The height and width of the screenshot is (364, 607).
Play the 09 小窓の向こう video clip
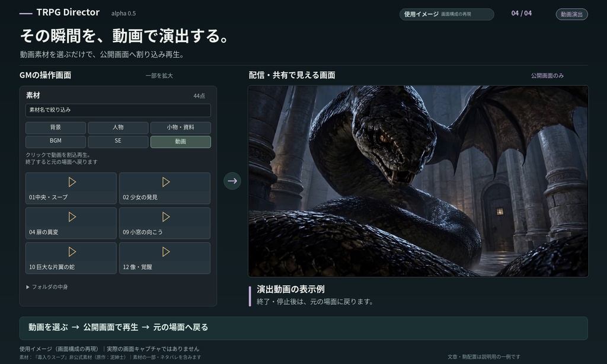click(x=165, y=223)
